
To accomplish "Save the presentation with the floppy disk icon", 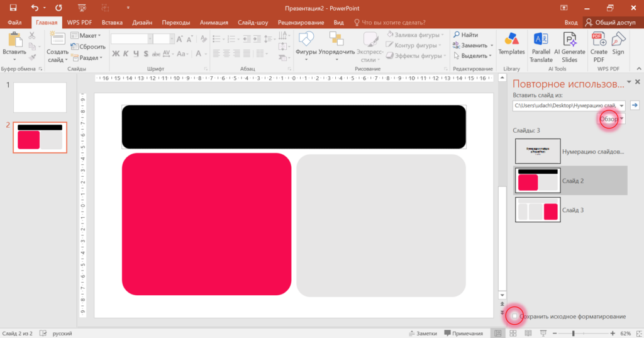I will (13, 8).
